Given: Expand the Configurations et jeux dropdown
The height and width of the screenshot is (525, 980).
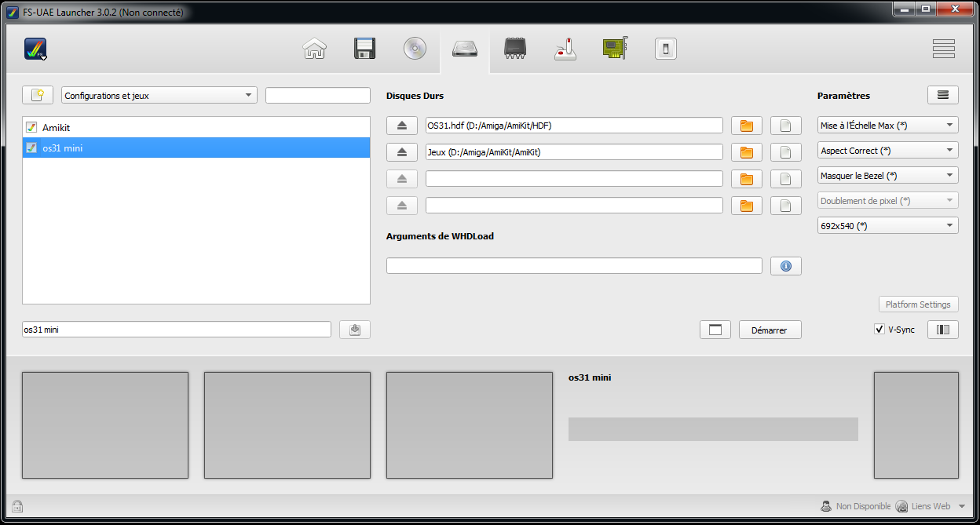Looking at the screenshot, I should pyautogui.click(x=159, y=96).
